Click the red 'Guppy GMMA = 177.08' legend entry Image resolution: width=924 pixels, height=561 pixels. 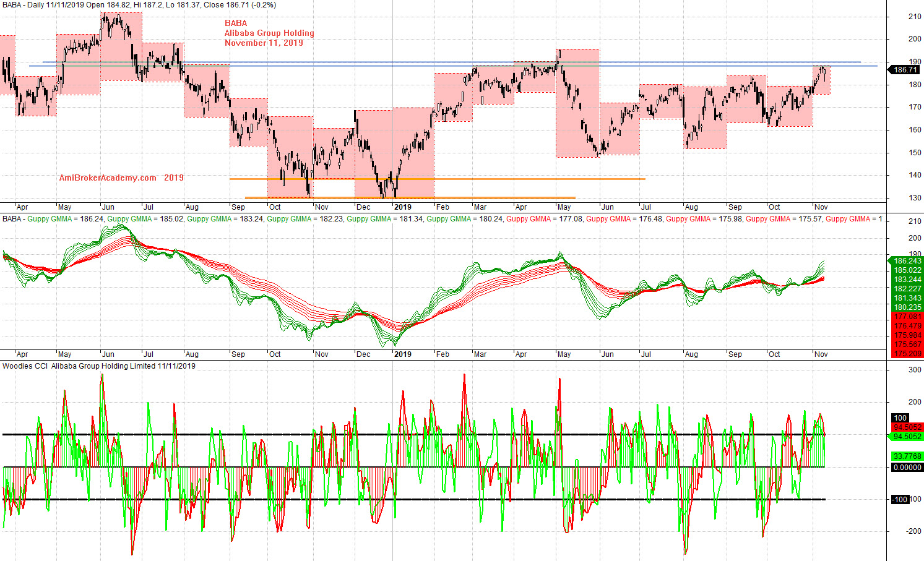tap(544, 219)
